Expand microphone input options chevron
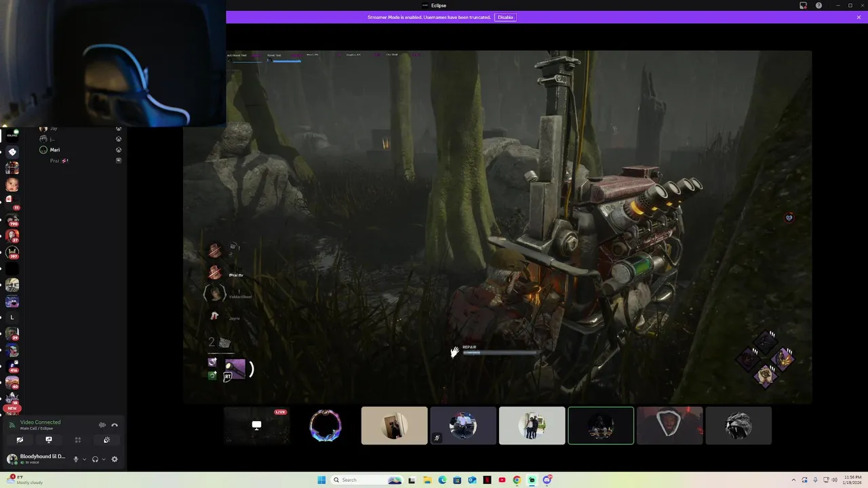The image size is (868, 488). click(x=84, y=459)
